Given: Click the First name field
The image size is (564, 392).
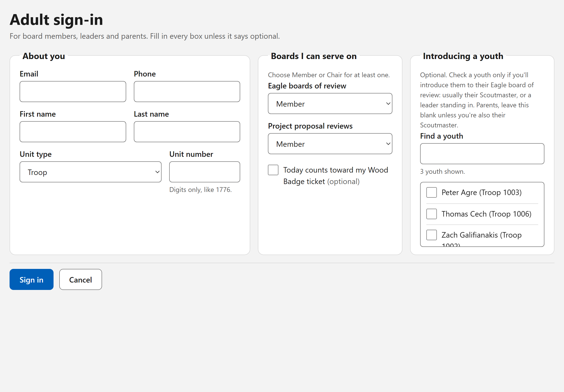Looking at the screenshot, I should 73,132.
